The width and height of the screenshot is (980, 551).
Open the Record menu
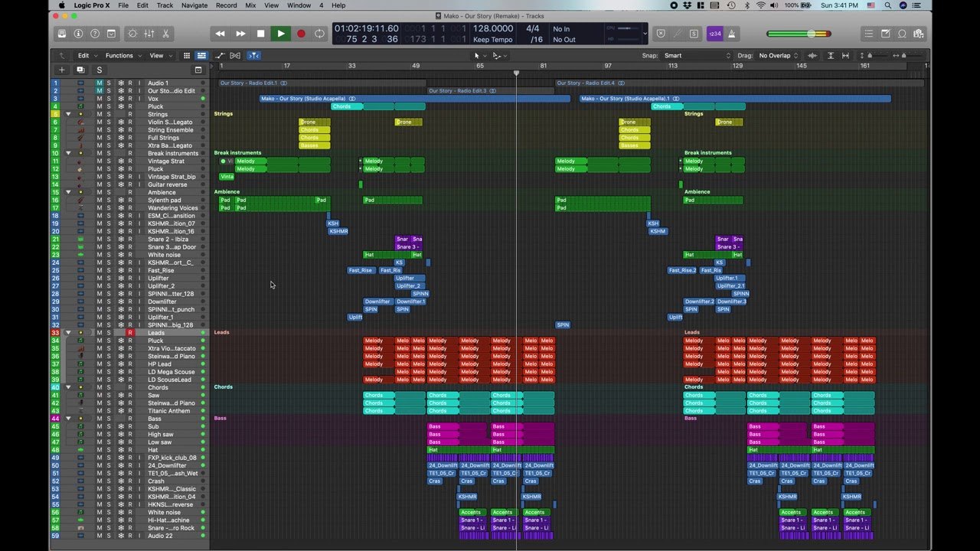coord(227,5)
